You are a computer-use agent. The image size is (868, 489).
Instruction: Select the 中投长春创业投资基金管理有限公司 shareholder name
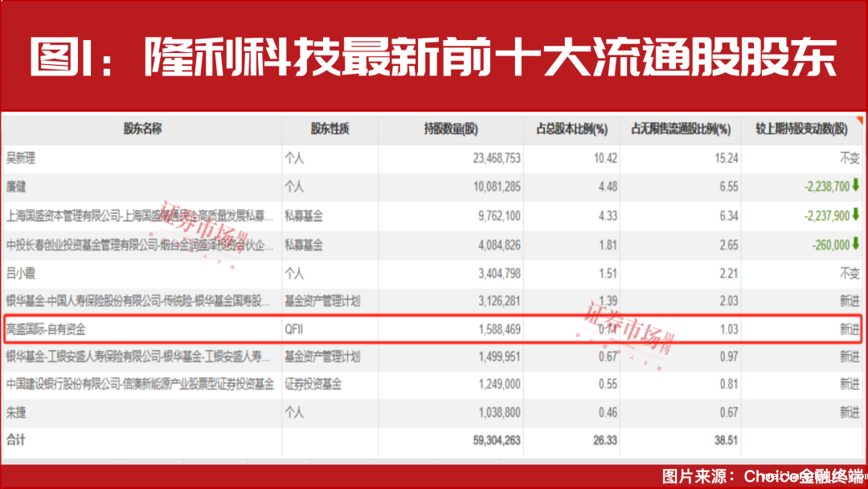point(140,244)
